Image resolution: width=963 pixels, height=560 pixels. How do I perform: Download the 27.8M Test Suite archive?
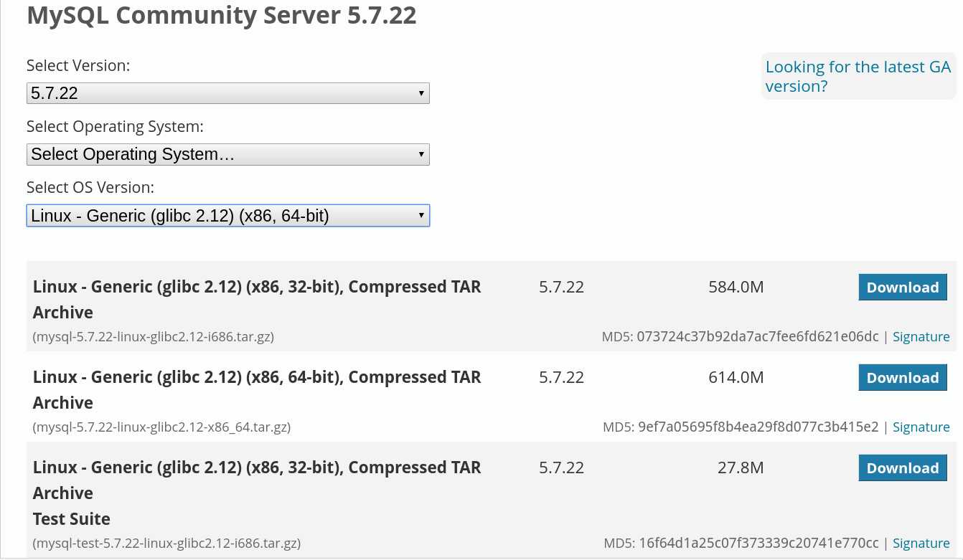click(903, 468)
